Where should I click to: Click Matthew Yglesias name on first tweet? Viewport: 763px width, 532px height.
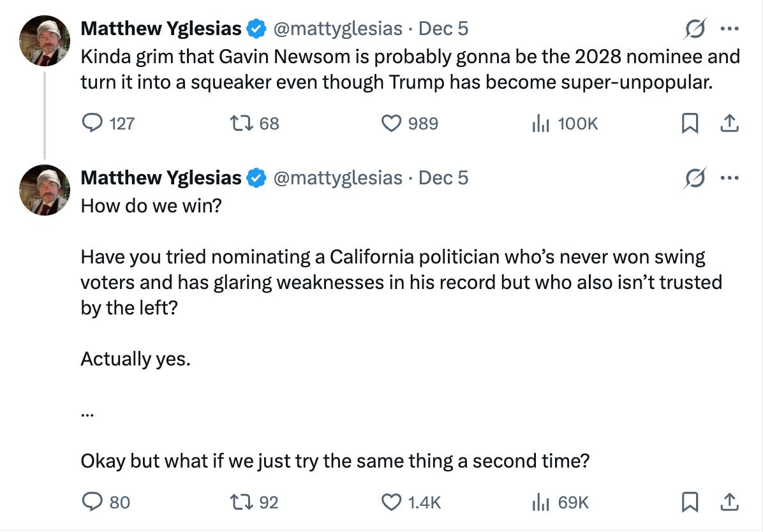[161, 29]
